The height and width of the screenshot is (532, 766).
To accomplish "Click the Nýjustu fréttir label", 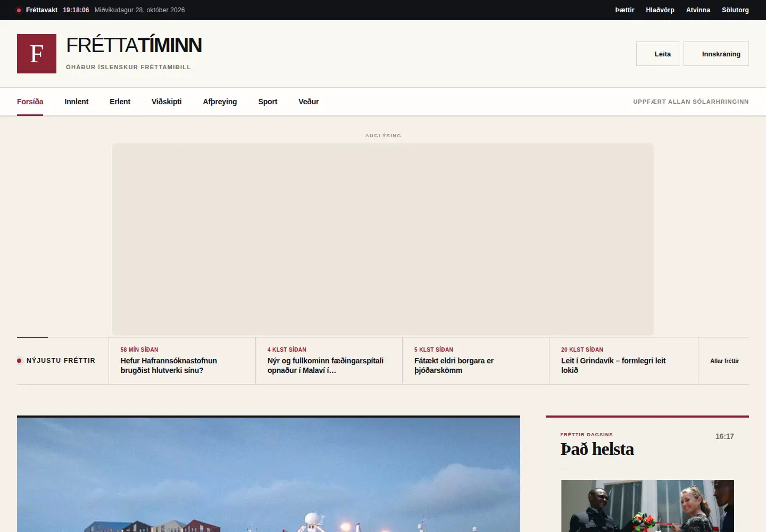I will click(x=61, y=361).
